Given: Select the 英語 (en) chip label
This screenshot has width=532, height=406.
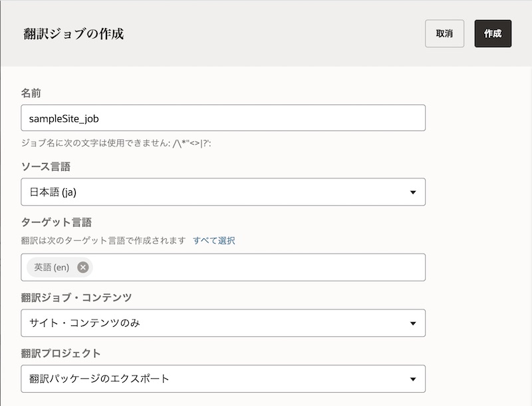Looking at the screenshot, I should pos(52,267).
